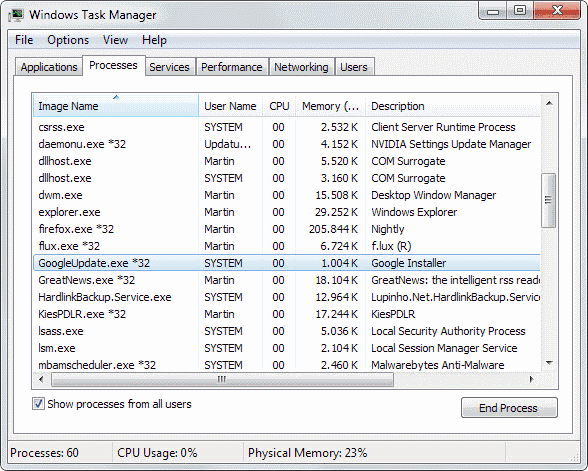The image size is (588, 471).
Task: Sort by Image Name column header
Action: 116,106
